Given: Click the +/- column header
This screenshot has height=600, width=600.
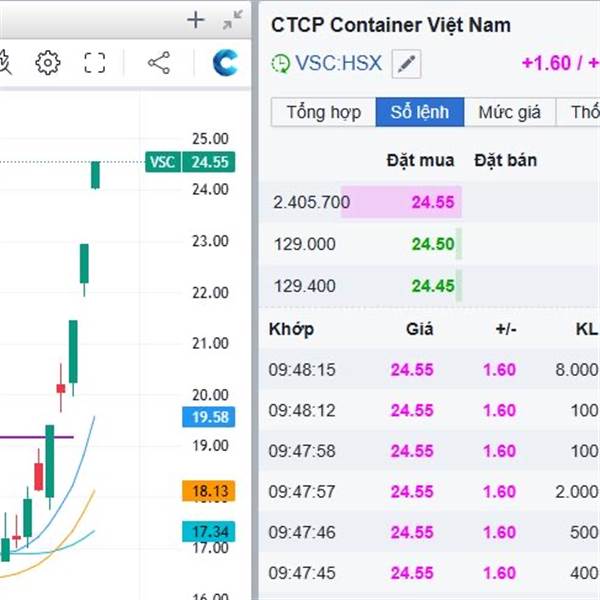Looking at the screenshot, I should pyautogui.click(x=506, y=329).
